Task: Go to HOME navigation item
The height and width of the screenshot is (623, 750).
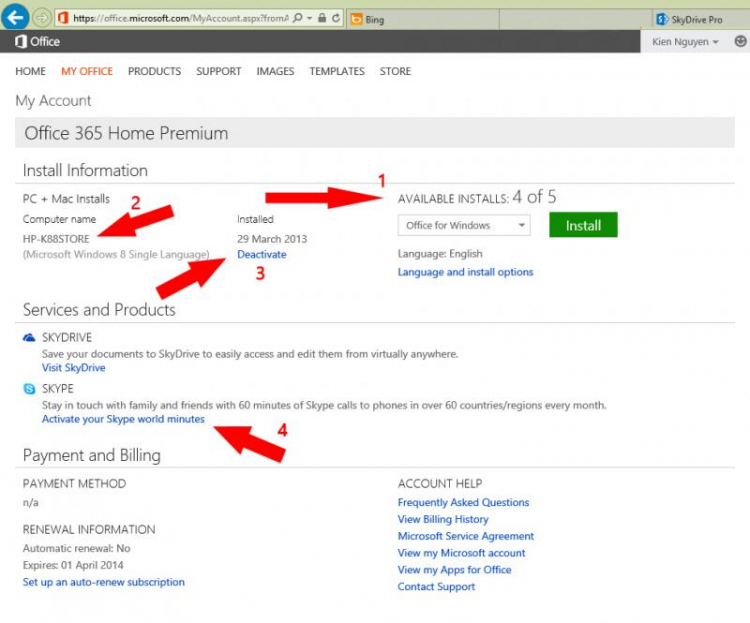Action: 31,71
